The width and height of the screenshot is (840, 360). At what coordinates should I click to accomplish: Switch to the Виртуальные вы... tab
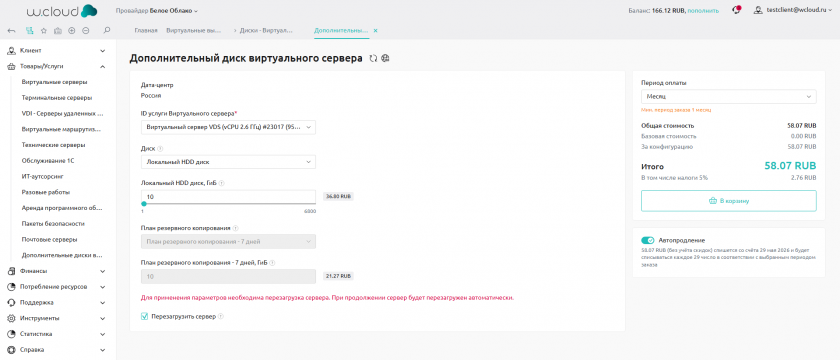point(193,31)
